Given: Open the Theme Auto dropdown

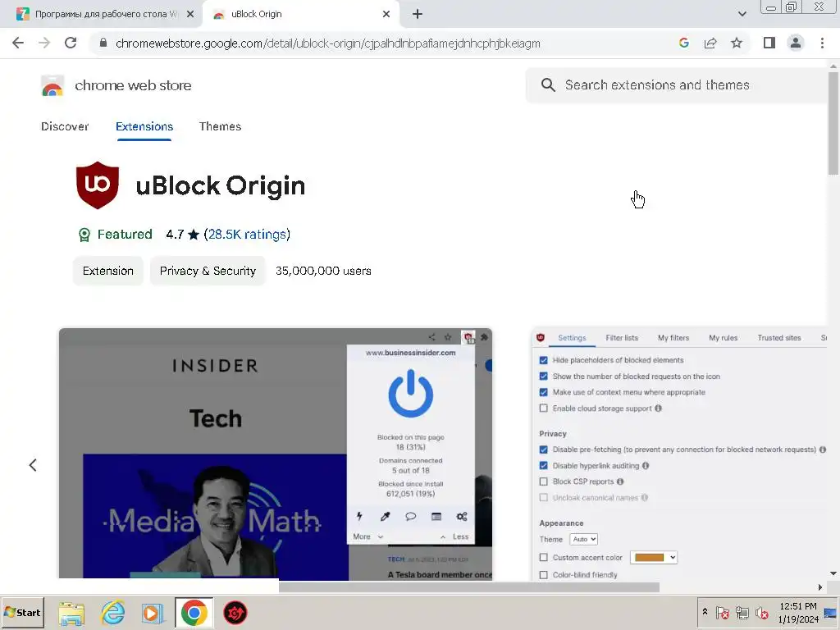Looking at the screenshot, I should [x=583, y=540].
